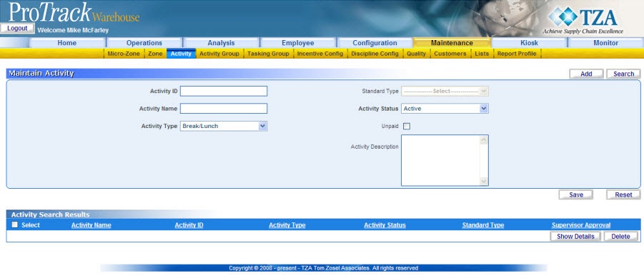The width and height of the screenshot is (644, 276).
Task: Expand the Activity Type dropdown
Action: coord(224,126)
